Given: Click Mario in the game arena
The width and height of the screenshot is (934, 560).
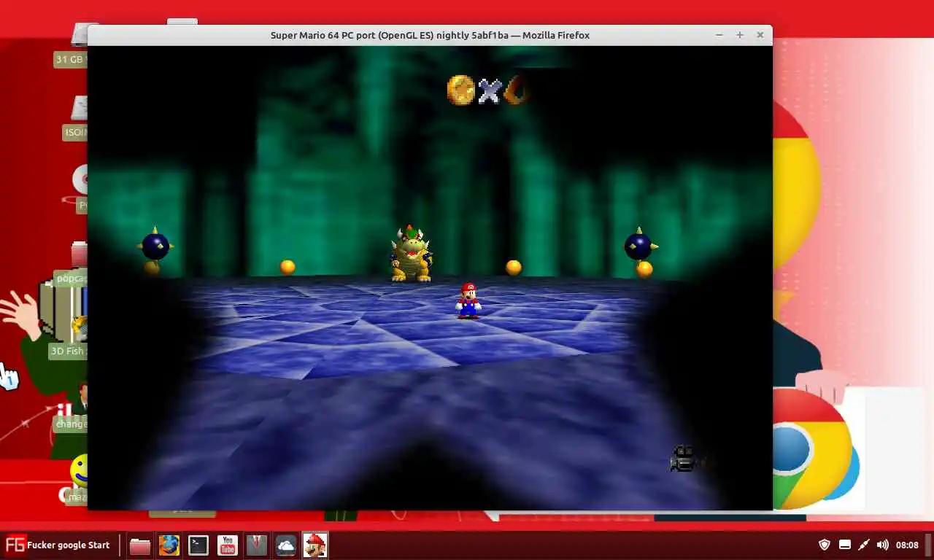Looking at the screenshot, I should (468, 300).
